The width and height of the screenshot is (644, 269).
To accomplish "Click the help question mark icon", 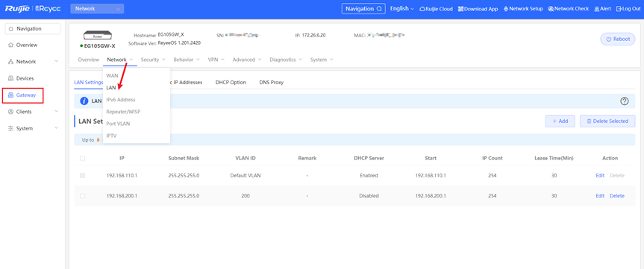I will point(625,101).
